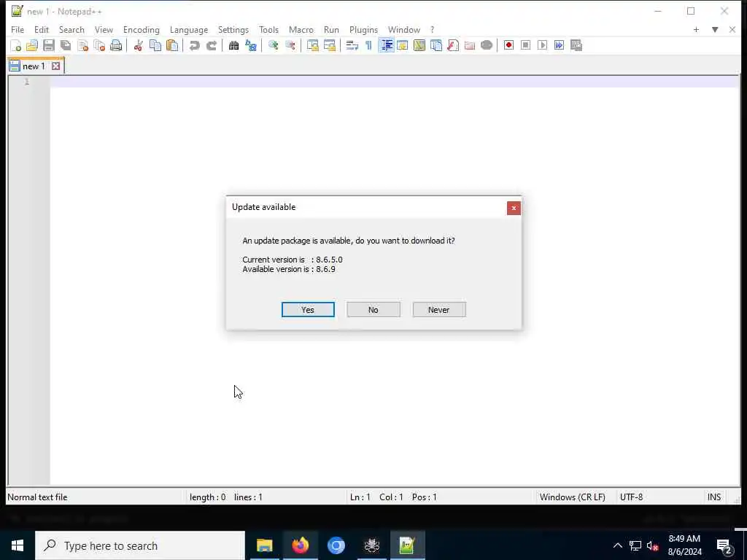The height and width of the screenshot is (560, 747).
Task: Toggle synchronized vertical scrolling icon
Action: click(x=312, y=45)
